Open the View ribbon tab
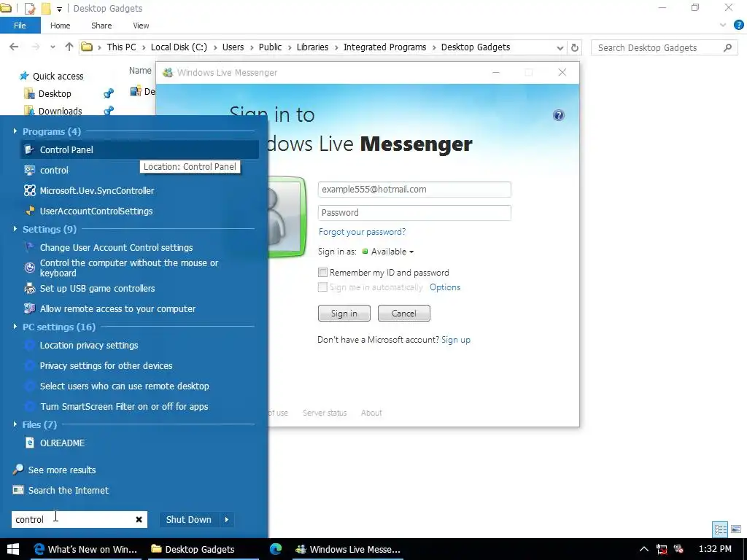747x560 pixels. tap(141, 26)
